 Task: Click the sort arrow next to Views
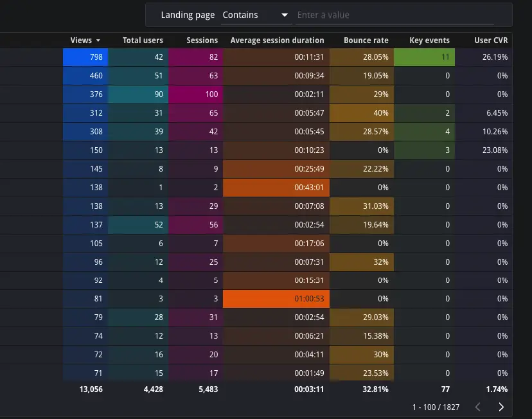(98, 40)
